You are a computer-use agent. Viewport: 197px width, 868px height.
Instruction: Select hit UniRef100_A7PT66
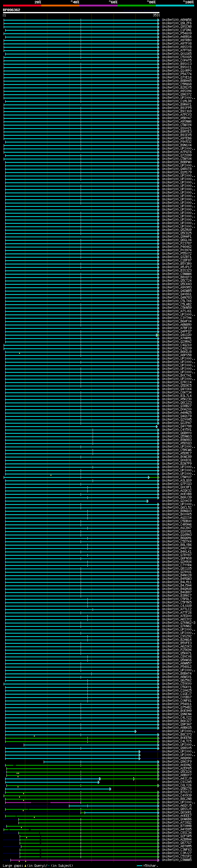tap(177, 50)
